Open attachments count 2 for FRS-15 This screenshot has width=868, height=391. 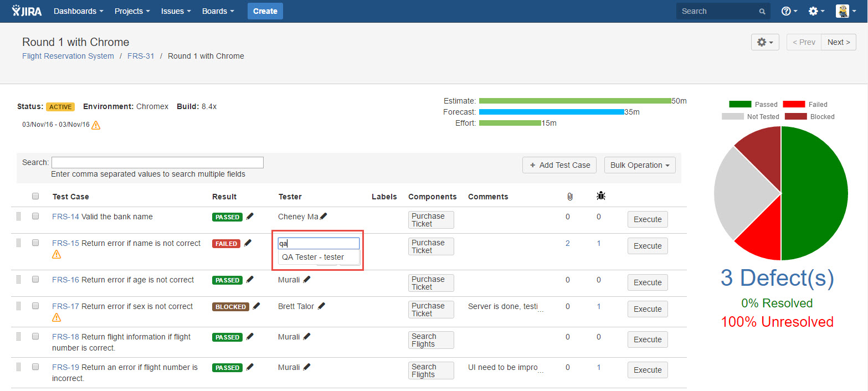coord(567,243)
